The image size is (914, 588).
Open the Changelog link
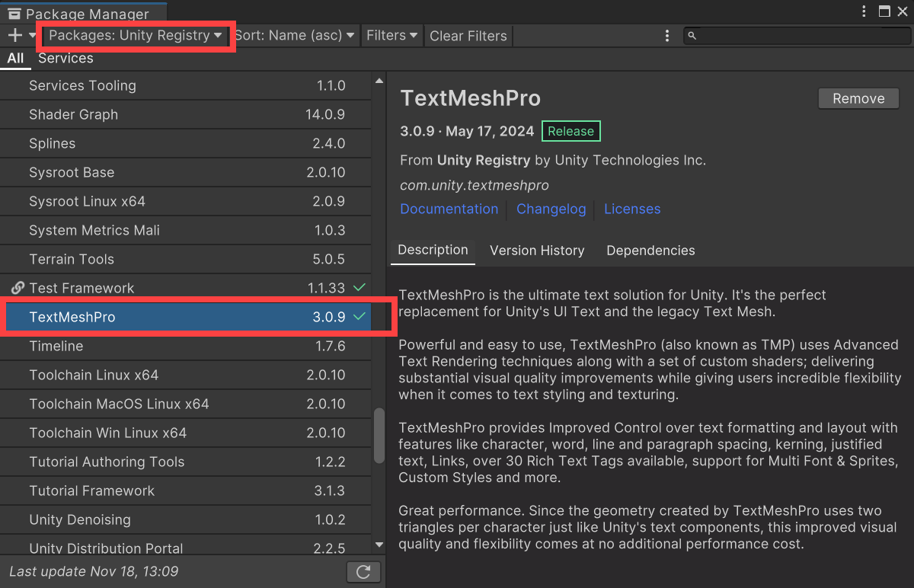click(x=551, y=209)
